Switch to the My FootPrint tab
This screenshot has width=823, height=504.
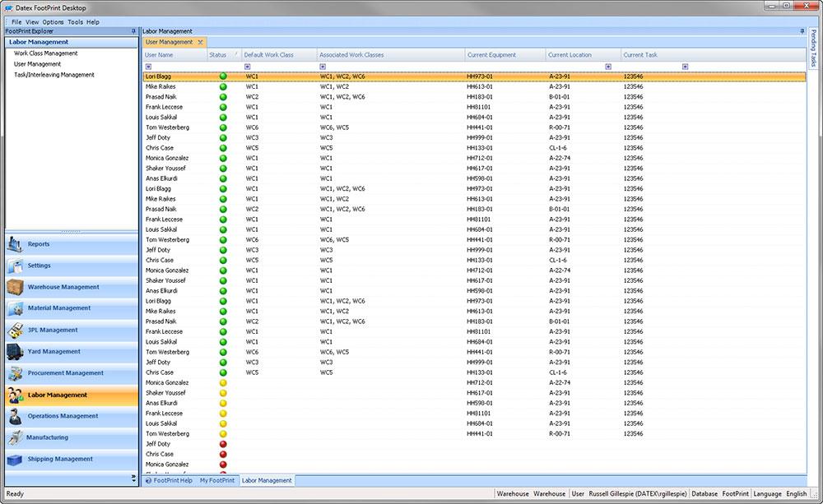click(x=217, y=480)
